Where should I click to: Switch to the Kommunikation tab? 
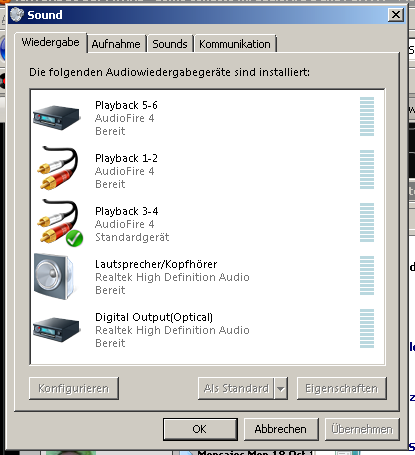(235, 44)
